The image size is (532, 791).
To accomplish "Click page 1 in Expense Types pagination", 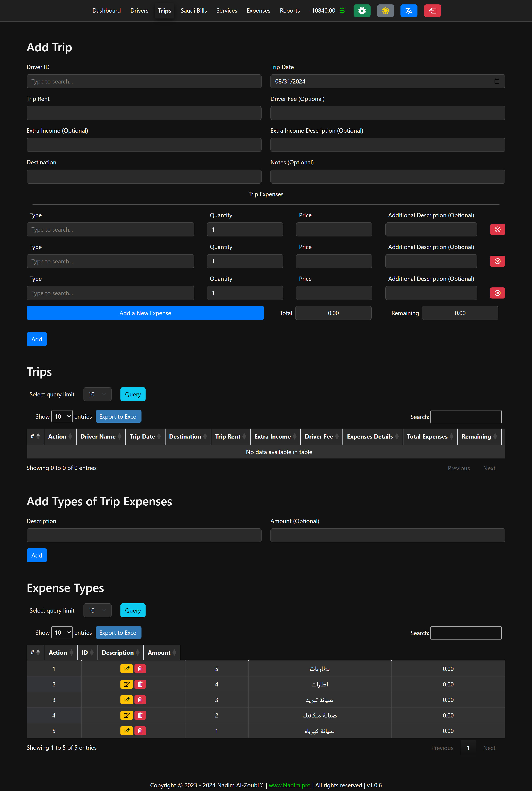I will click(468, 748).
